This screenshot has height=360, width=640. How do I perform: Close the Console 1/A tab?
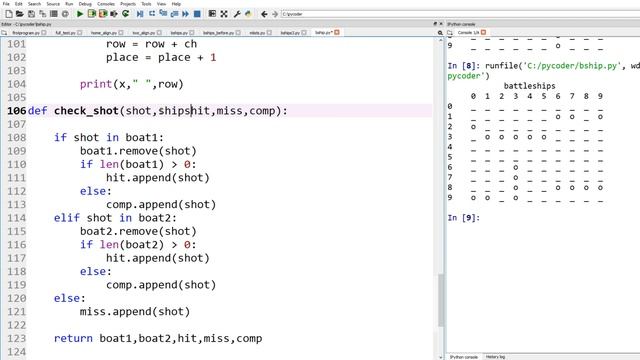point(484,33)
